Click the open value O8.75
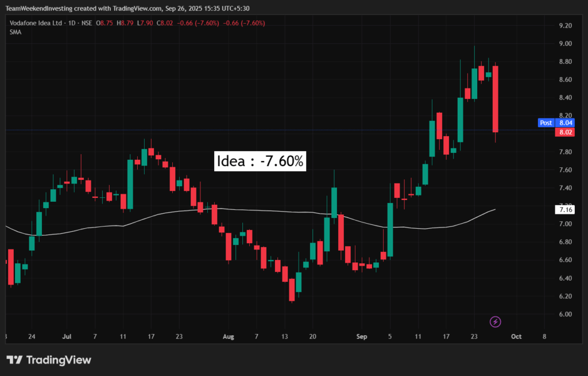588x376 pixels. coord(105,23)
